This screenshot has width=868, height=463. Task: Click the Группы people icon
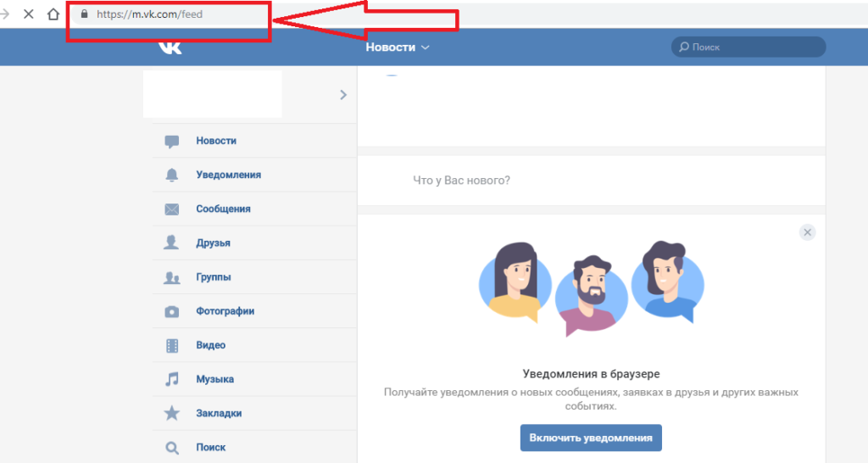(171, 277)
